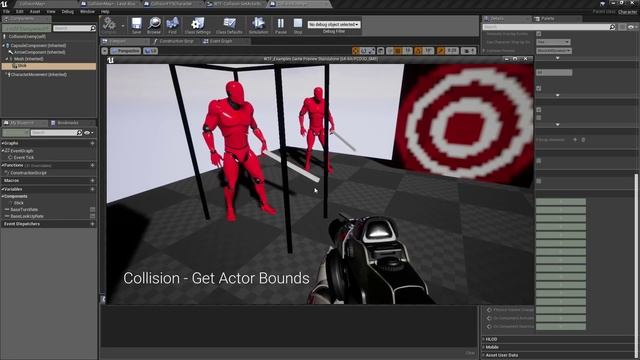Select CharacterMovement (Inherited) component
The width and height of the screenshot is (640, 360).
coord(39,75)
